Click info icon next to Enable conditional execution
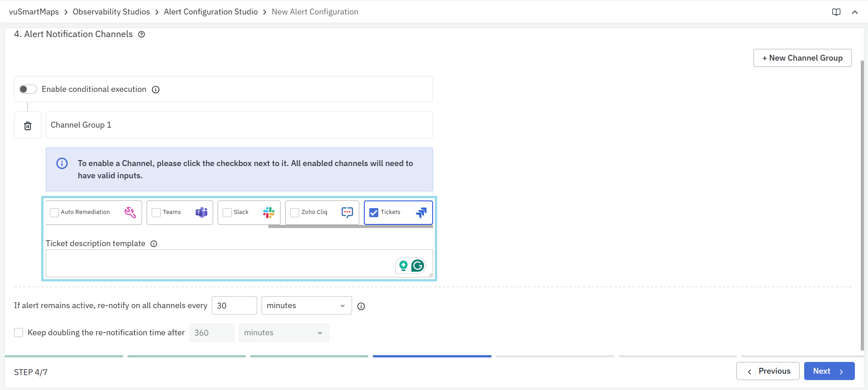This screenshot has height=390, width=868. (156, 90)
